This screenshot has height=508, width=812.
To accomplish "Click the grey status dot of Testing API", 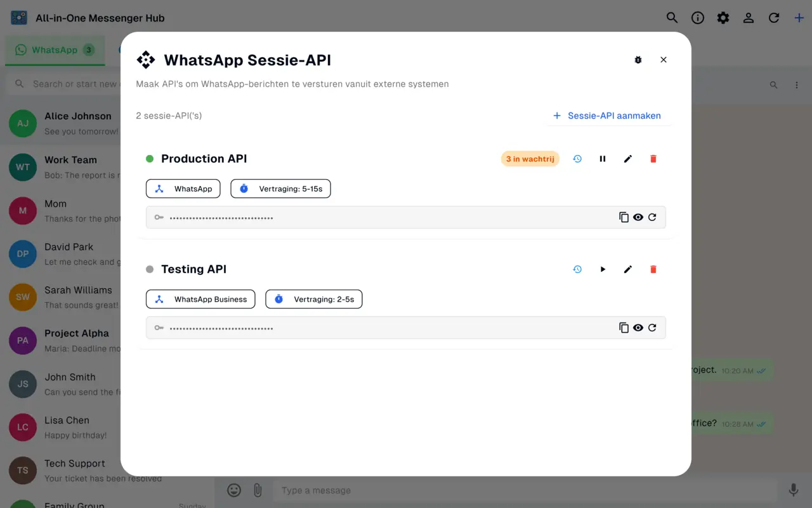I will pyautogui.click(x=150, y=269).
